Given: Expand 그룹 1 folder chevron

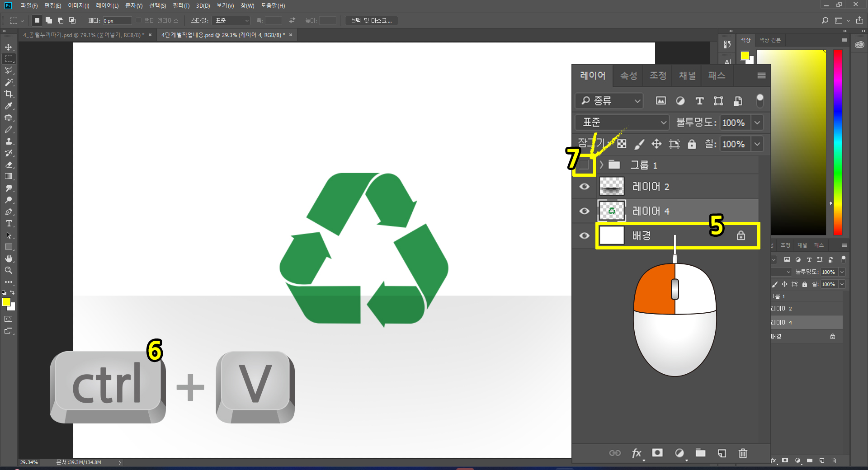Looking at the screenshot, I should pyautogui.click(x=601, y=165).
